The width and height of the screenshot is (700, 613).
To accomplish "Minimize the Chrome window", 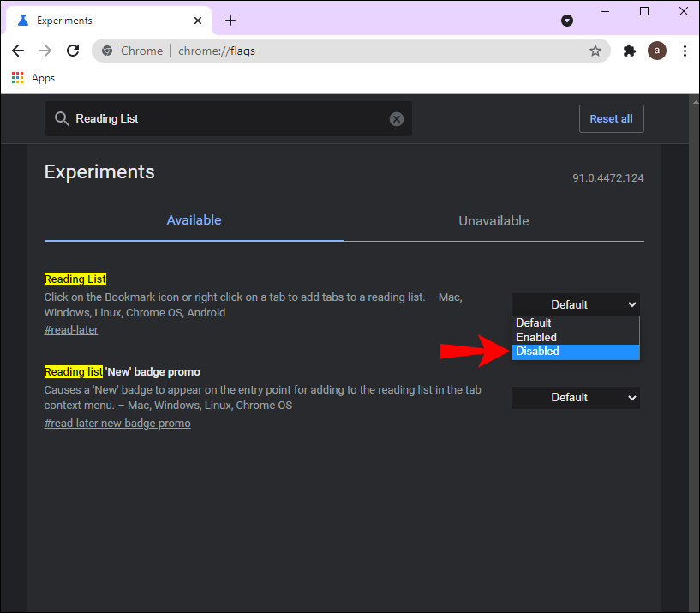I will 605,12.
